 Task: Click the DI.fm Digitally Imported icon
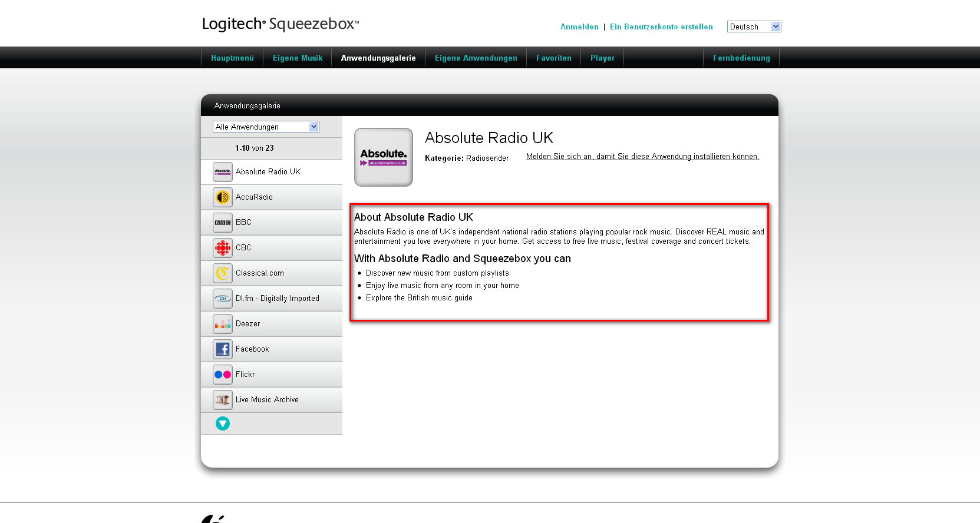pyautogui.click(x=222, y=299)
